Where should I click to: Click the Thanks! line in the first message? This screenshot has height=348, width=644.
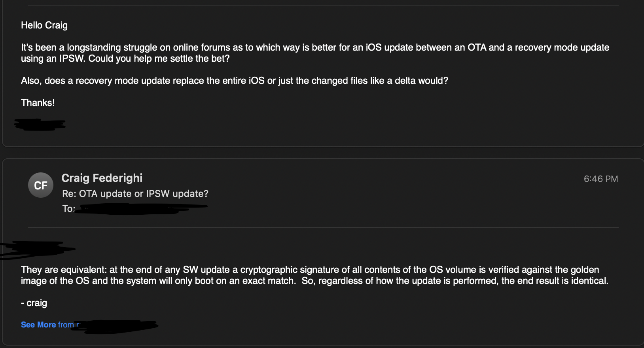point(38,103)
